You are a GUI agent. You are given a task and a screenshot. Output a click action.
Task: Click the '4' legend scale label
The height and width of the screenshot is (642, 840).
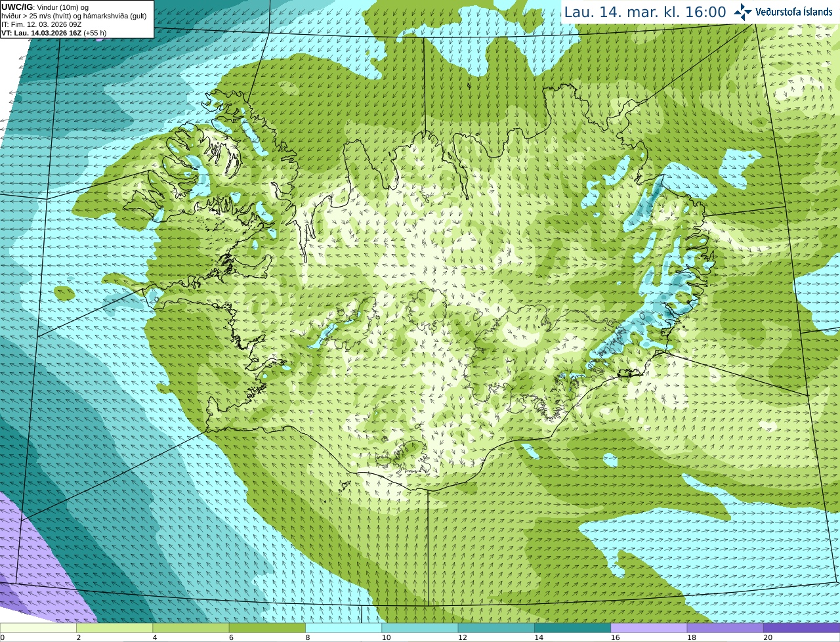click(x=155, y=637)
